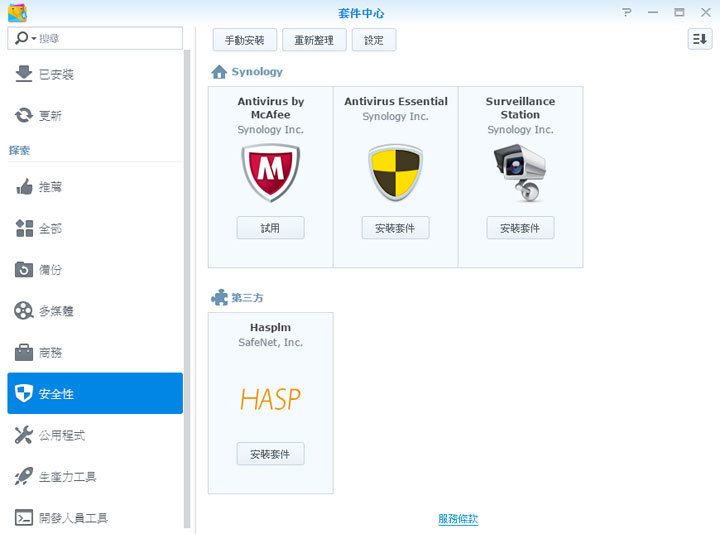
Task: Maximize the 套件中心 window
Action: pos(679,12)
